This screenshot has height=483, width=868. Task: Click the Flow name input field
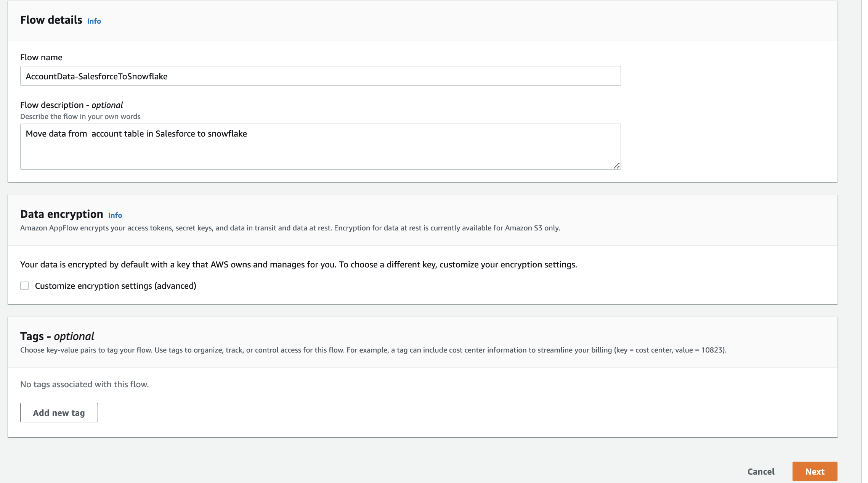(320, 76)
